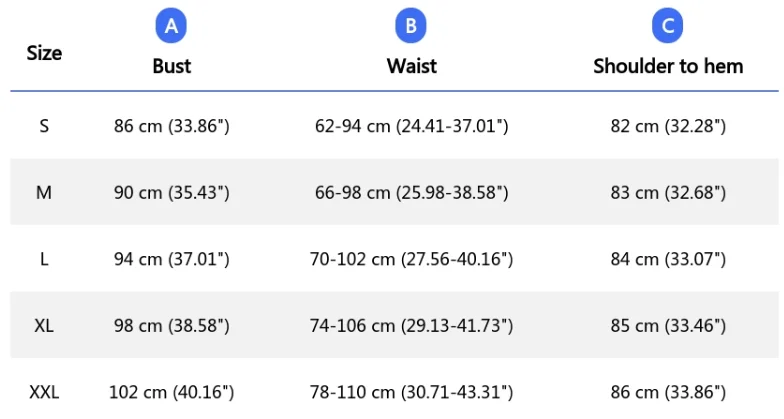784x419 pixels.
Task: Click the Waist column header
Action: click(412, 66)
